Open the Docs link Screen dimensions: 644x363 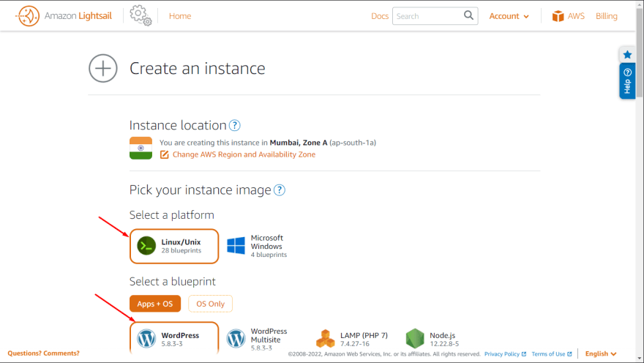(x=380, y=16)
